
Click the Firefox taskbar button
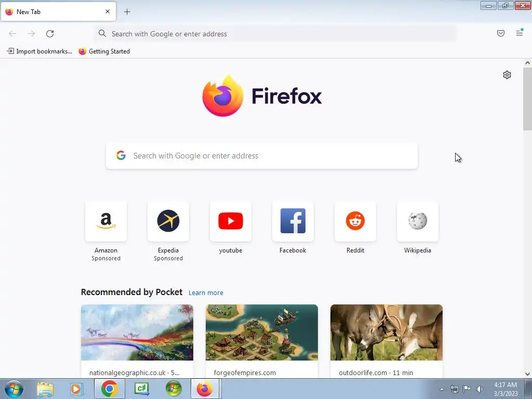205,389
